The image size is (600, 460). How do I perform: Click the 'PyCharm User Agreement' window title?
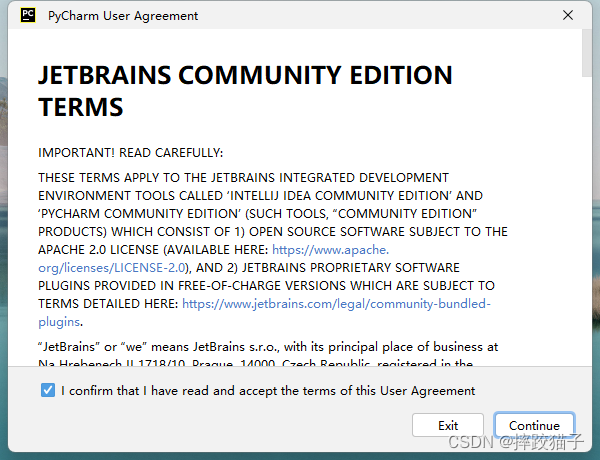tap(123, 16)
